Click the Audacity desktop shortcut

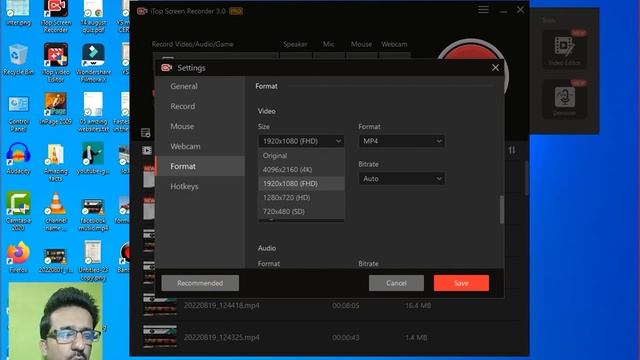(18, 158)
